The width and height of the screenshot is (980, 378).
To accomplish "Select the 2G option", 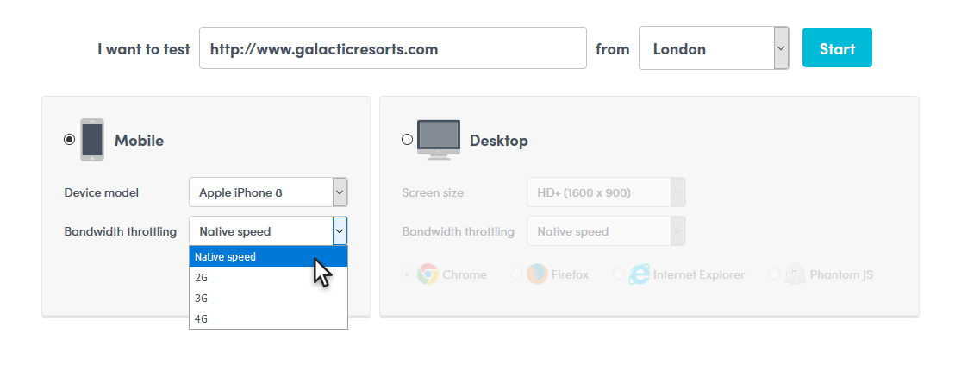I will tap(268, 277).
